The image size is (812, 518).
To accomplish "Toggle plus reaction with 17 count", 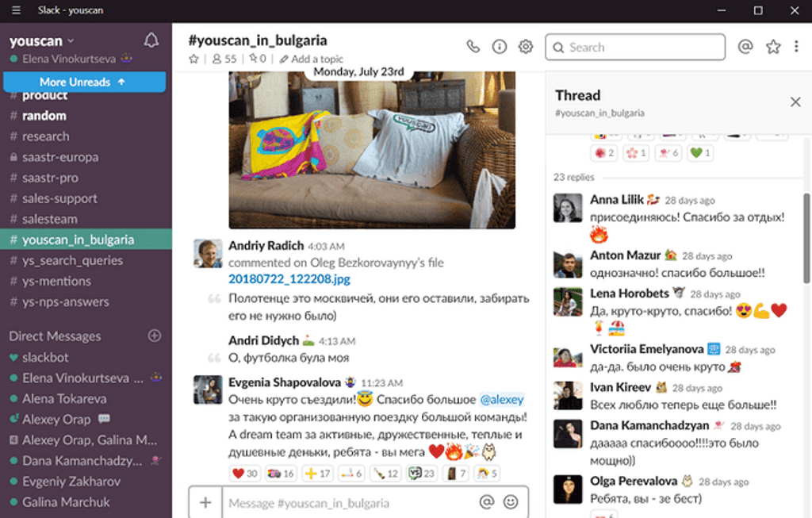I will click(x=317, y=474).
